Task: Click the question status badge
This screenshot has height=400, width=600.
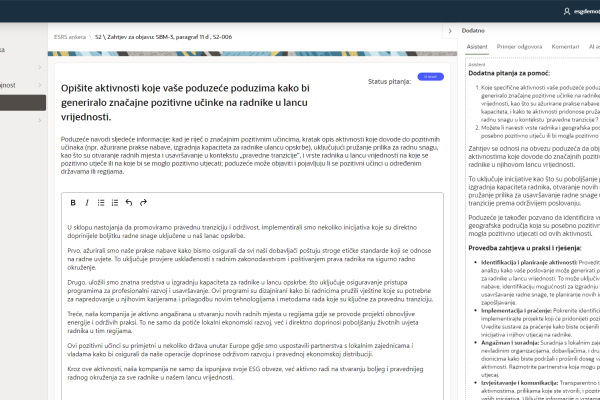Action: (x=430, y=76)
